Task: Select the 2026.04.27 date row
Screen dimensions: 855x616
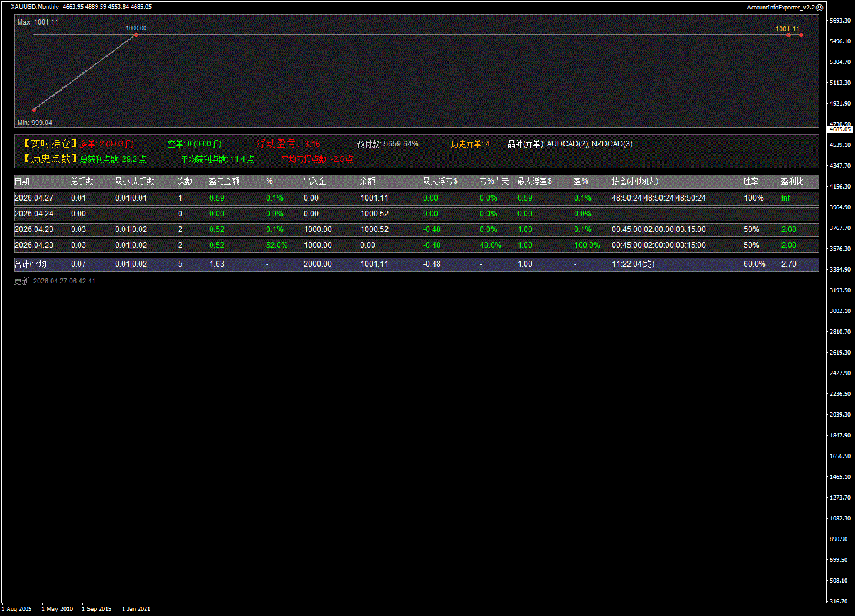Action: point(34,198)
